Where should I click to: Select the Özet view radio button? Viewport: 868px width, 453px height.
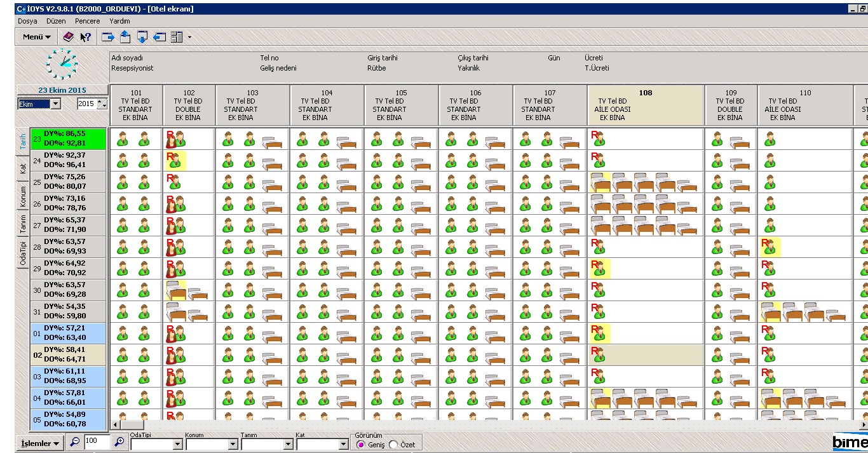tap(393, 445)
